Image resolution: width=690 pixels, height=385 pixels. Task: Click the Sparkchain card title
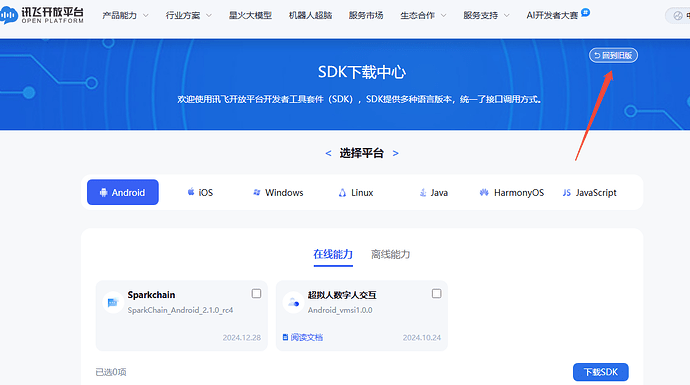151,295
